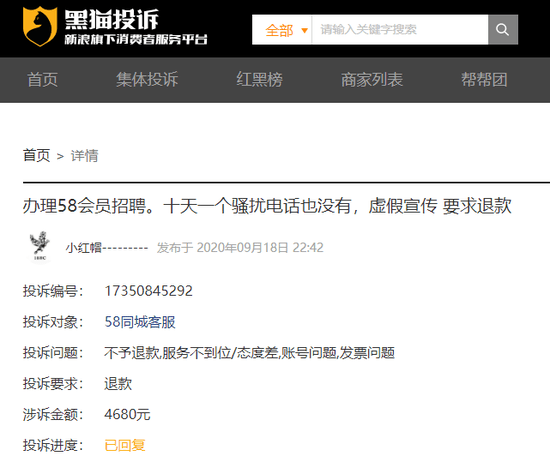This screenshot has height=468, width=550.
Task: Click the 首页 breadcrumb link
Action: point(36,155)
